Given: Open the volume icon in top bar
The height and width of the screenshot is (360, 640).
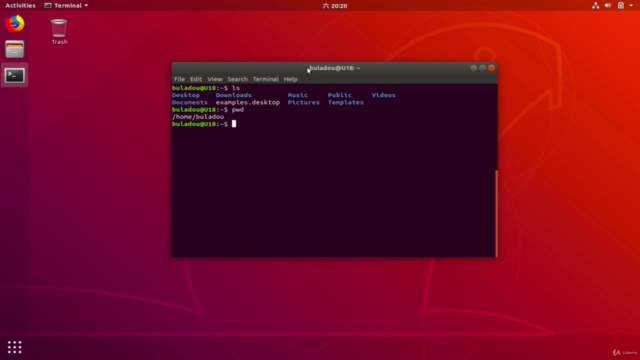Looking at the screenshot, I should (608, 5).
